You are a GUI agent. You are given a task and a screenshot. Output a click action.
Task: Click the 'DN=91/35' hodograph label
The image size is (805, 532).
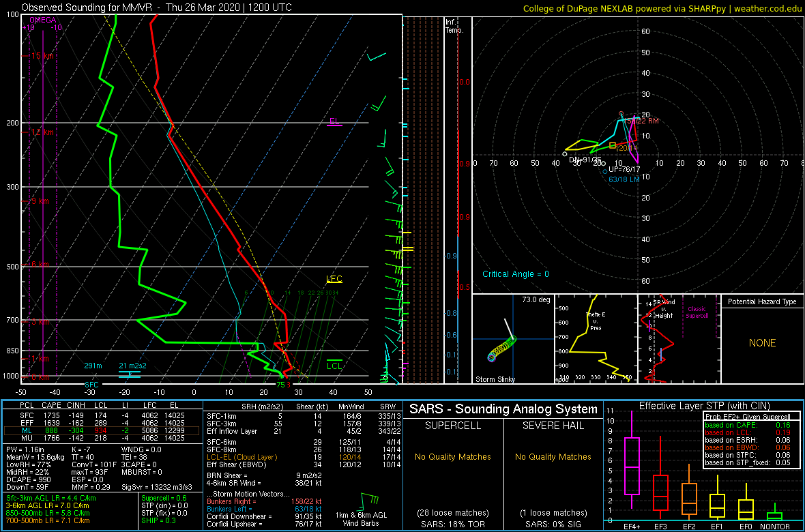pyautogui.click(x=585, y=159)
